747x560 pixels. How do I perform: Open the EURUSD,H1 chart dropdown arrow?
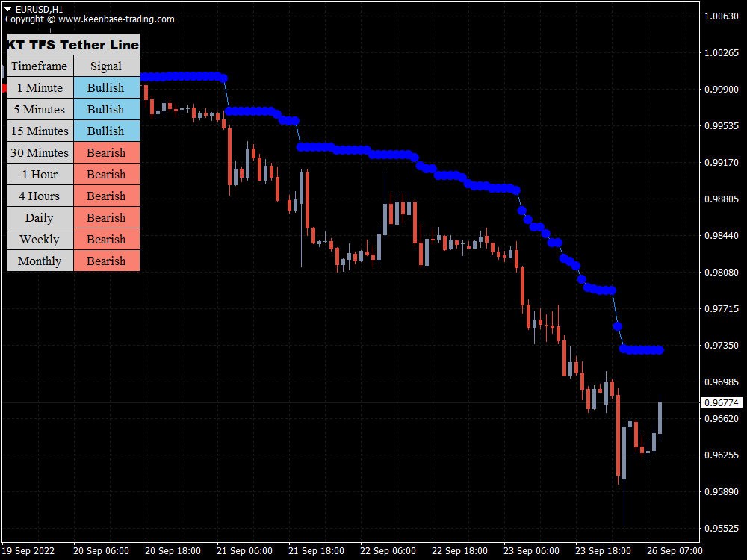pyautogui.click(x=8, y=9)
